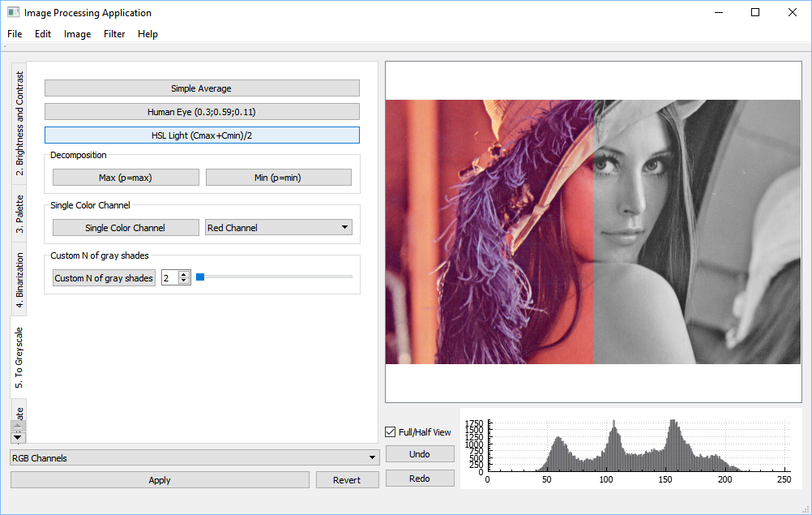Viewport: 812px width, 515px height.
Task: Click Max (p=max) decomposition button
Action: click(x=126, y=177)
